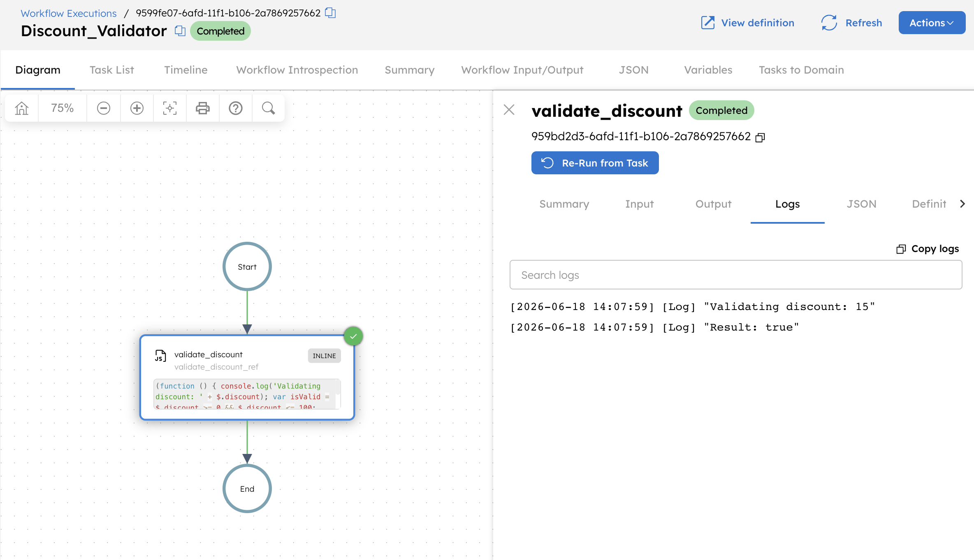The image size is (974, 560).
Task: Click the Workflow Executions breadcrumb link
Action: pyautogui.click(x=69, y=13)
